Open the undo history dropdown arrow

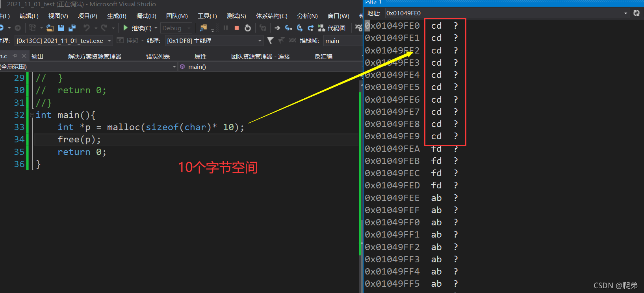click(x=96, y=28)
